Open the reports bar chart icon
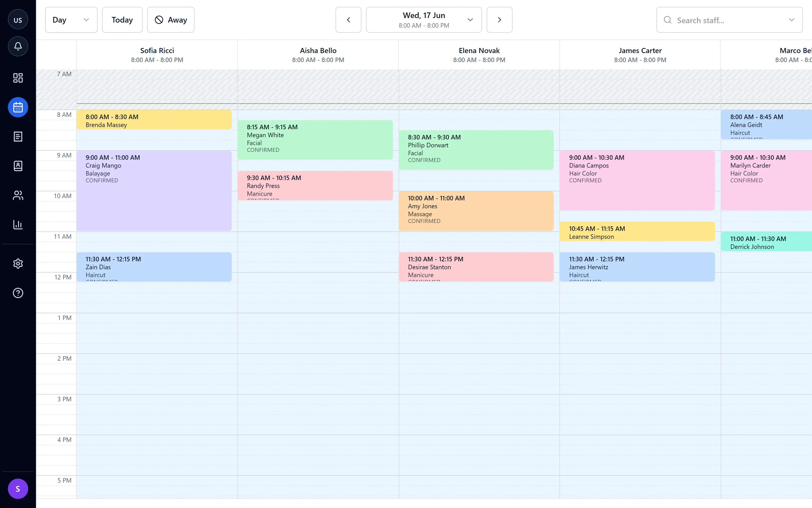The height and width of the screenshot is (508, 812). click(18, 224)
